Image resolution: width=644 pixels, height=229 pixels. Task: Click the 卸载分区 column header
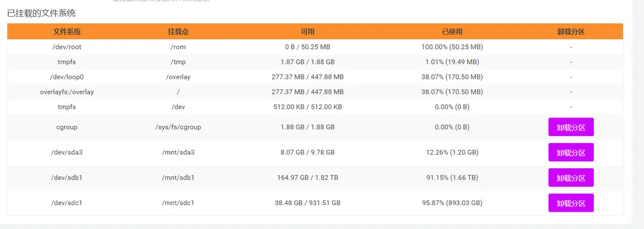pos(571,32)
